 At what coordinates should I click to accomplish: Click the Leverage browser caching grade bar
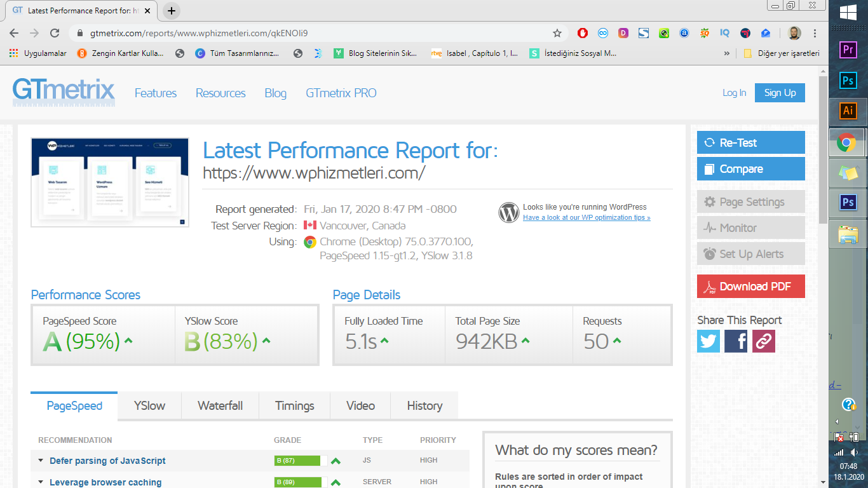click(x=301, y=482)
